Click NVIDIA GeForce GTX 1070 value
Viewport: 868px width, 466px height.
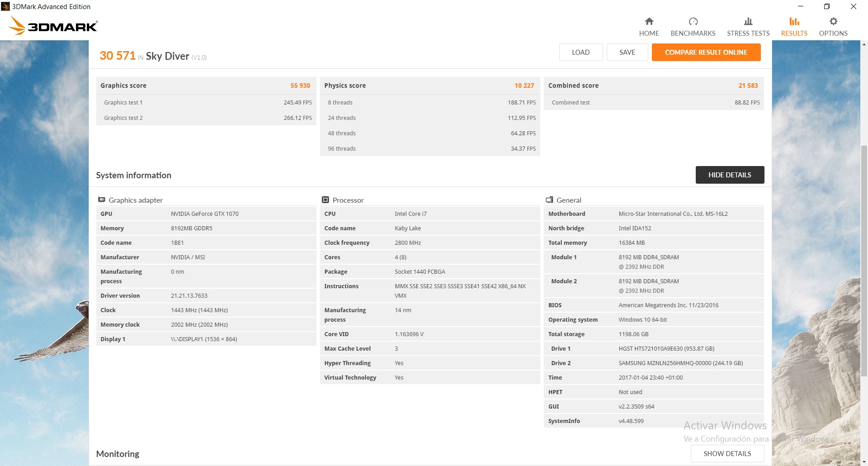(205, 214)
